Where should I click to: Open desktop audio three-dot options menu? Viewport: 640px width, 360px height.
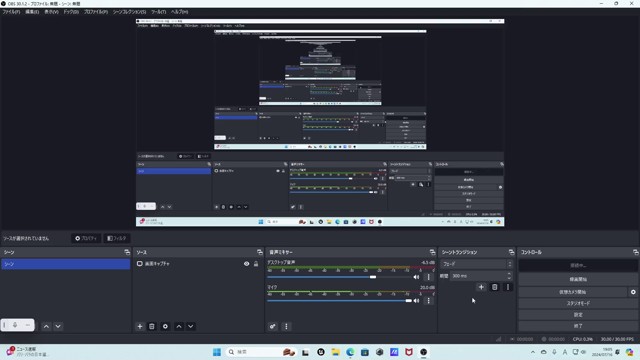click(428, 277)
